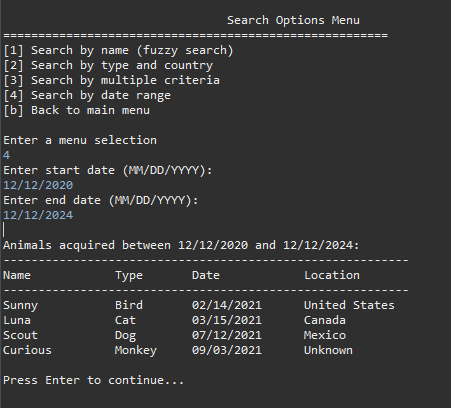This screenshot has width=451, height=408.
Task: Click the Press Enter to continue prompt
Action: (x=94, y=380)
